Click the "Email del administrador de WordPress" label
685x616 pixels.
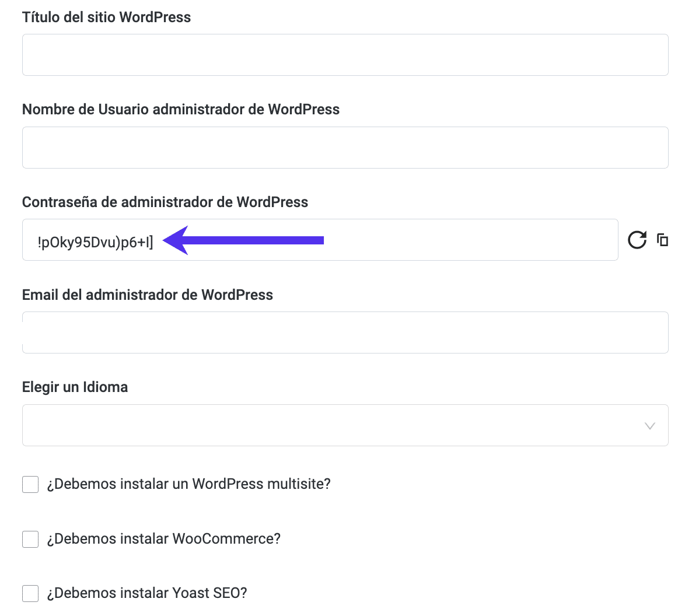pos(147,295)
